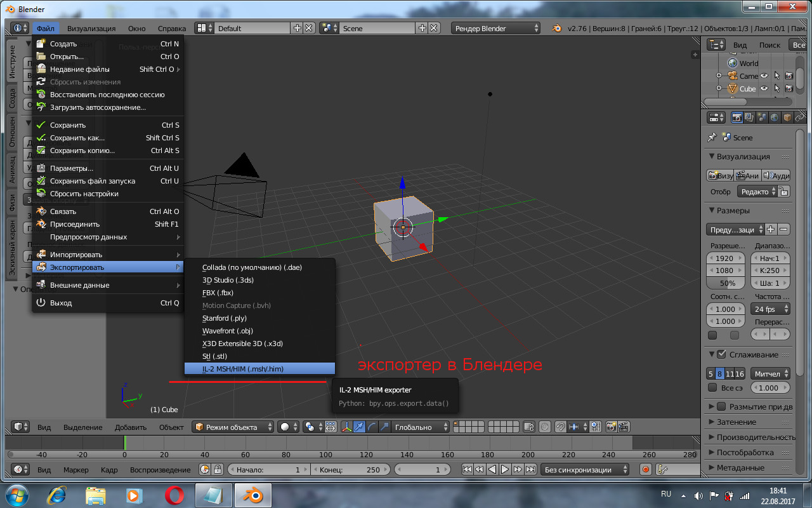Viewport: 812px width, 508px height.
Task: Click the Ауди audio mixdown button
Action: (776, 175)
